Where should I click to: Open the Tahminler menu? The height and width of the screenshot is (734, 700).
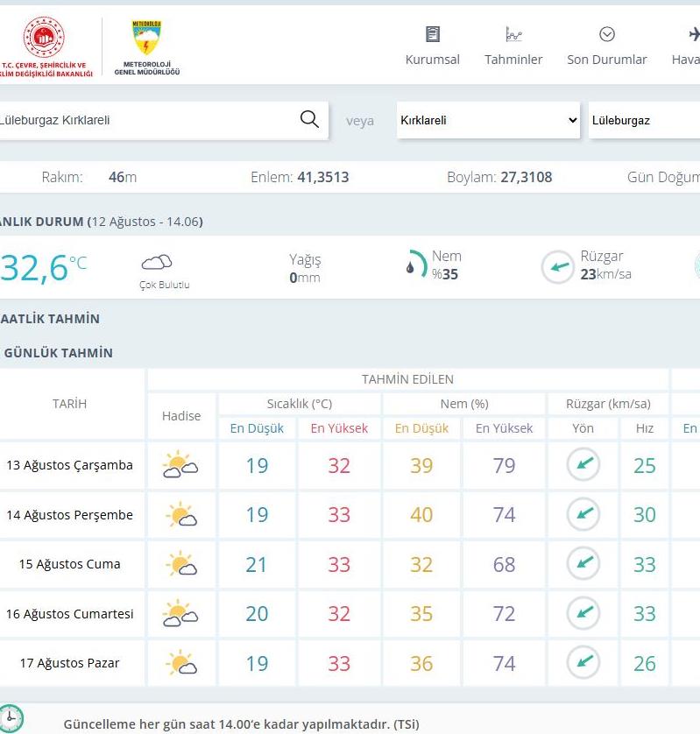513,46
